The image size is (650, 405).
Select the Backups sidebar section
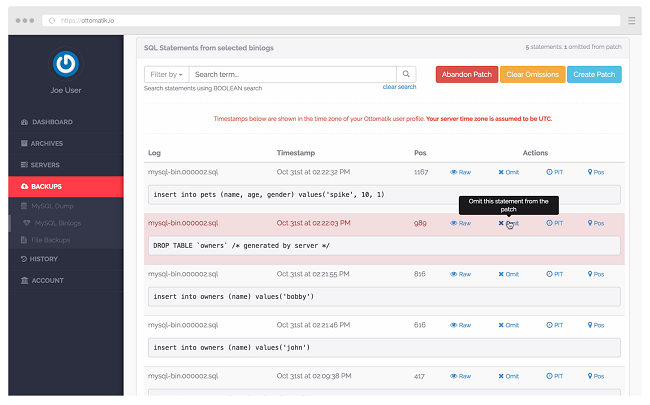[x=65, y=187]
